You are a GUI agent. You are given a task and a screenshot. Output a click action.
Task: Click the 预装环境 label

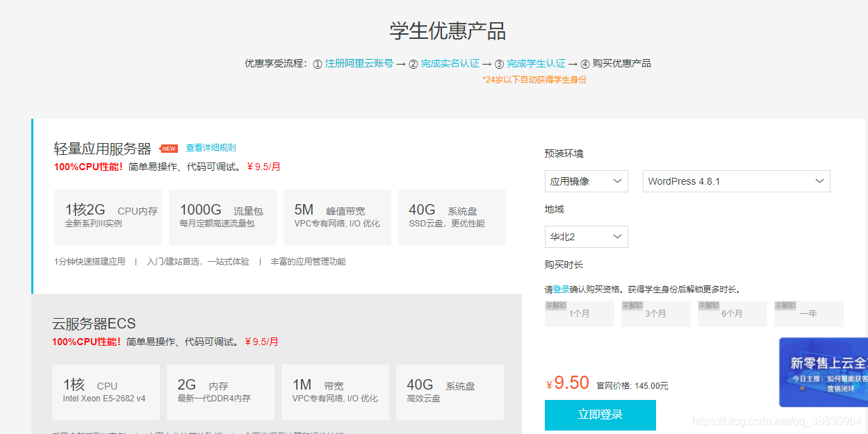(564, 153)
